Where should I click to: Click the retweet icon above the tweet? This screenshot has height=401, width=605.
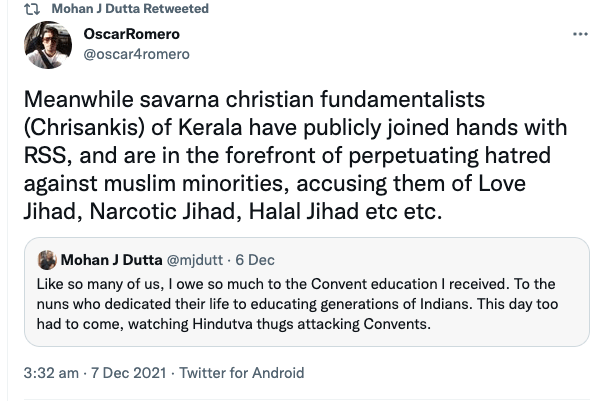click(31, 9)
